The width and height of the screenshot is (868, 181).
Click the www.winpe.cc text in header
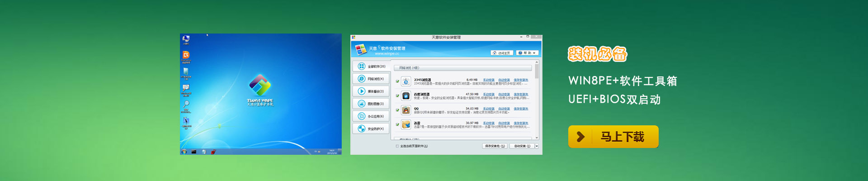(x=387, y=54)
